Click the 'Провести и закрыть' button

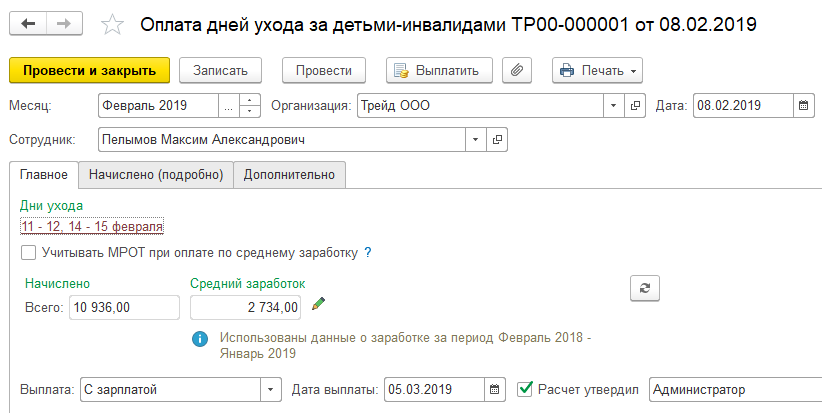click(90, 70)
